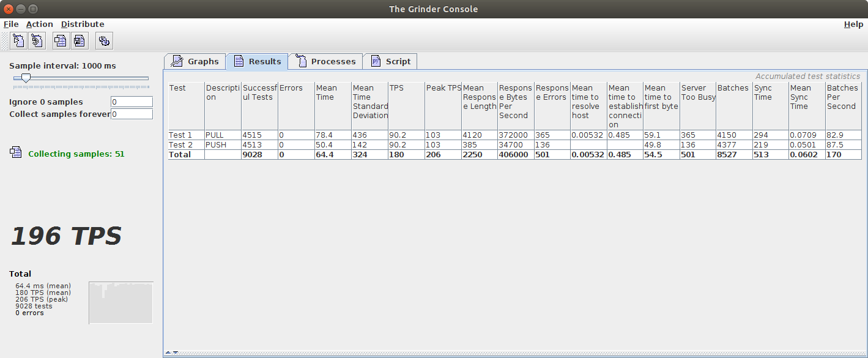Click the Peak TPS column header
Viewport: 868px width, 358px height.
click(x=443, y=106)
